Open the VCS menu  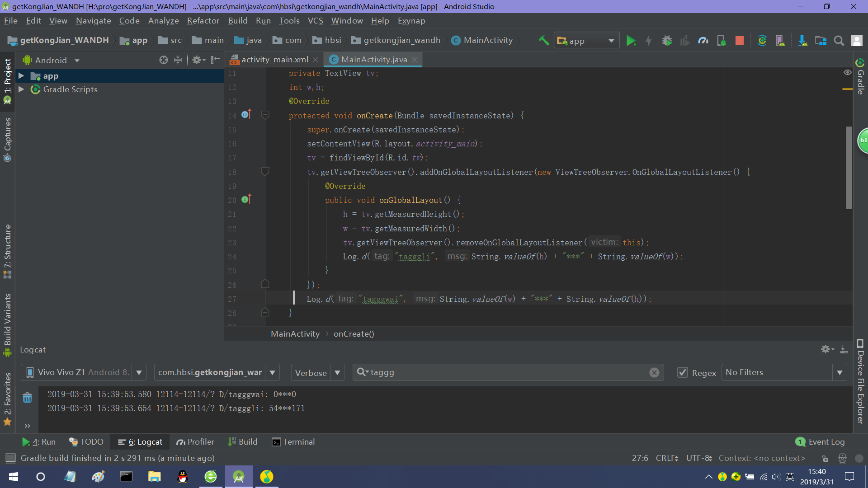point(315,21)
